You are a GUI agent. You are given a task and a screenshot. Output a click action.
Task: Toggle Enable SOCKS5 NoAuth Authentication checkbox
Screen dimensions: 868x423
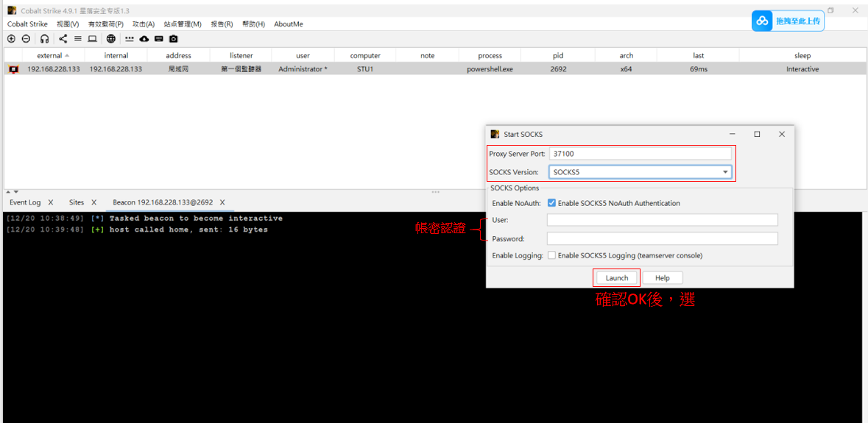551,203
